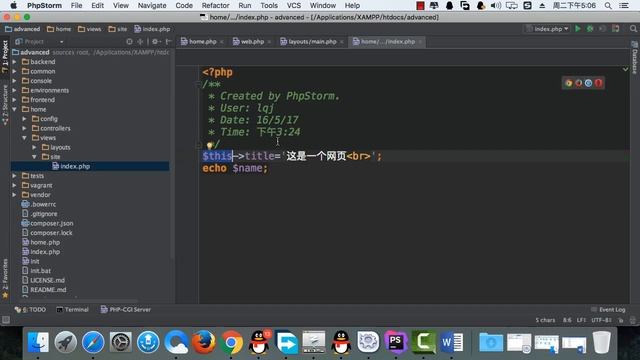Screen dimensions: 640x360
Task: Start debugging with the green bug icon
Action: coord(590,29)
